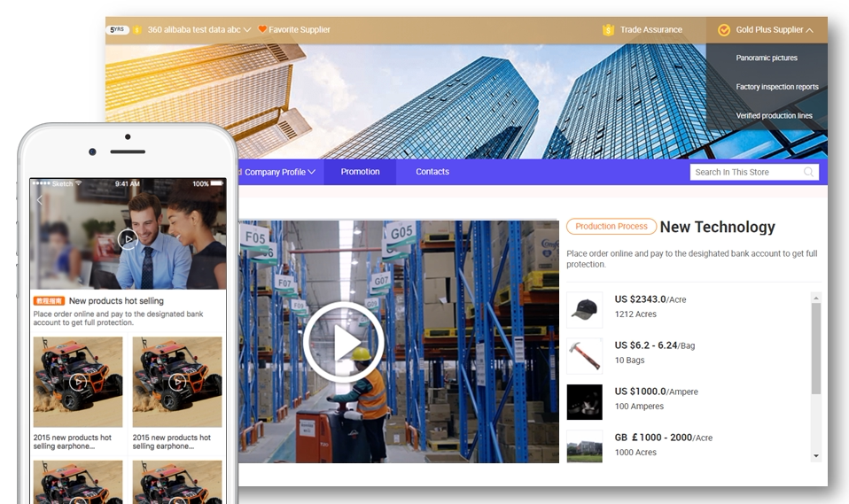Play the right buggy video on phone
Image resolution: width=849 pixels, height=504 pixels.
[177, 382]
